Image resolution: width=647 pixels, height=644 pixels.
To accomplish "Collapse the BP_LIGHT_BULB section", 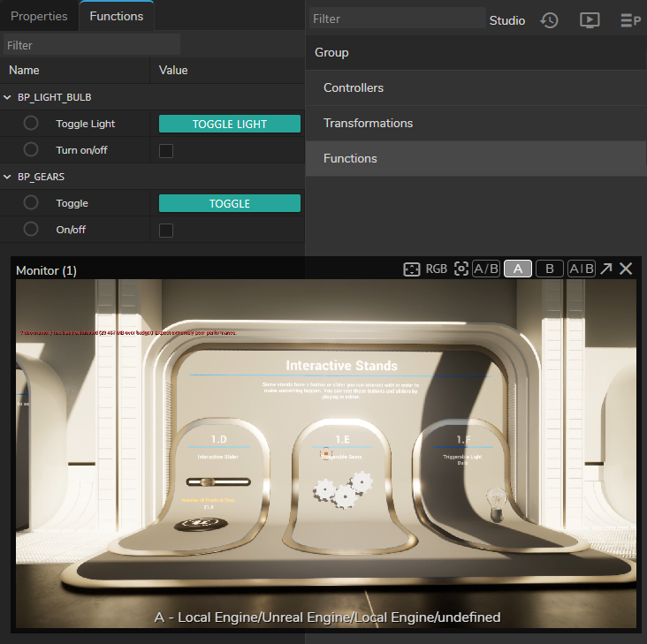I will coord(8,97).
